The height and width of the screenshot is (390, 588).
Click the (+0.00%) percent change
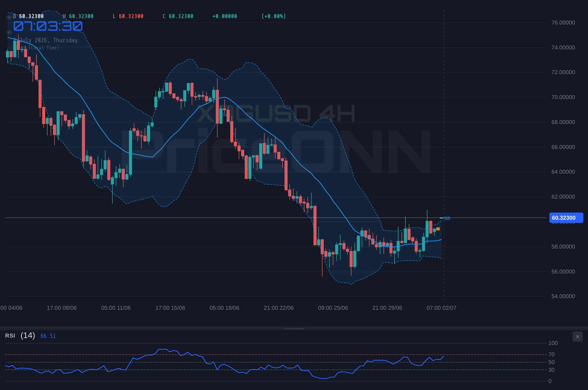[274, 16]
